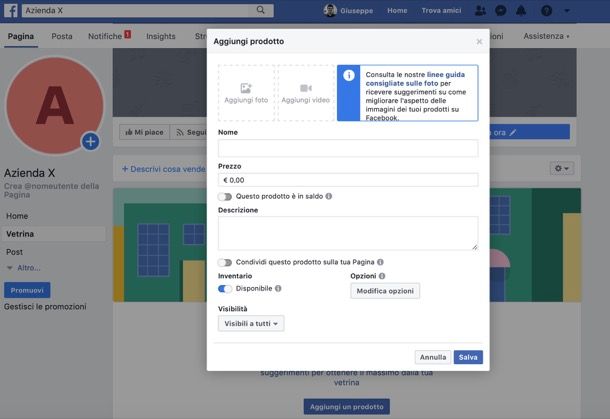Click Gestisci le promozioni link
The height and width of the screenshot is (419, 610).
pyautogui.click(x=45, y=307)
